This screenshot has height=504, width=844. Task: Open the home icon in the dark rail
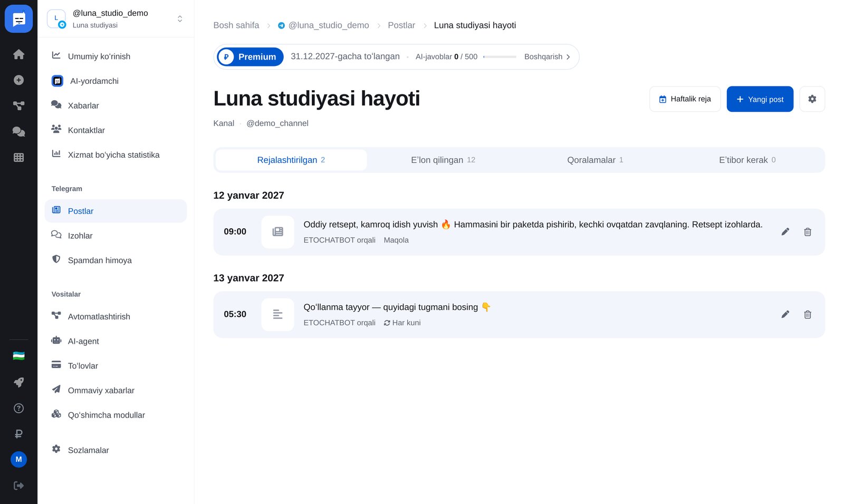pos(18,54)
